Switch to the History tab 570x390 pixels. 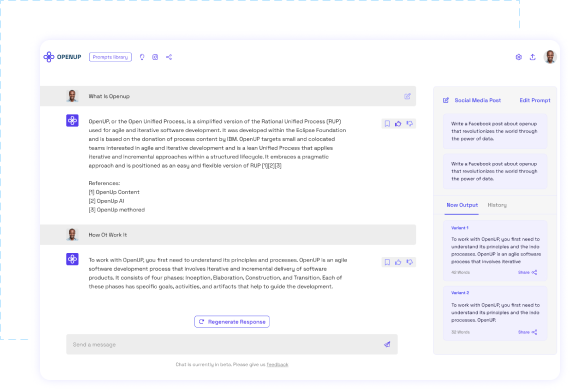pyautogui.click(x=497, y=205)
